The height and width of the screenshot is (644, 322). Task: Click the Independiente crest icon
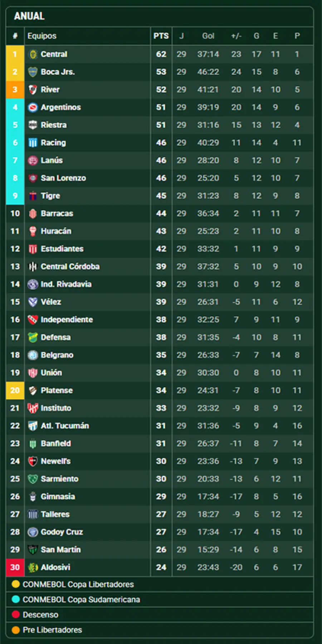click(33, 319)
